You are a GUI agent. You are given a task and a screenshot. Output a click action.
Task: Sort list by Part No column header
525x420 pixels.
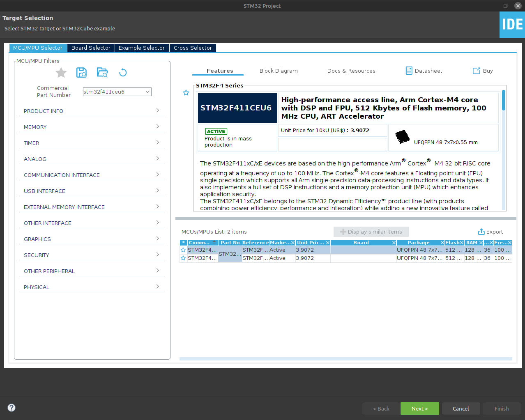pyautogui.click(x=230, y=243)
